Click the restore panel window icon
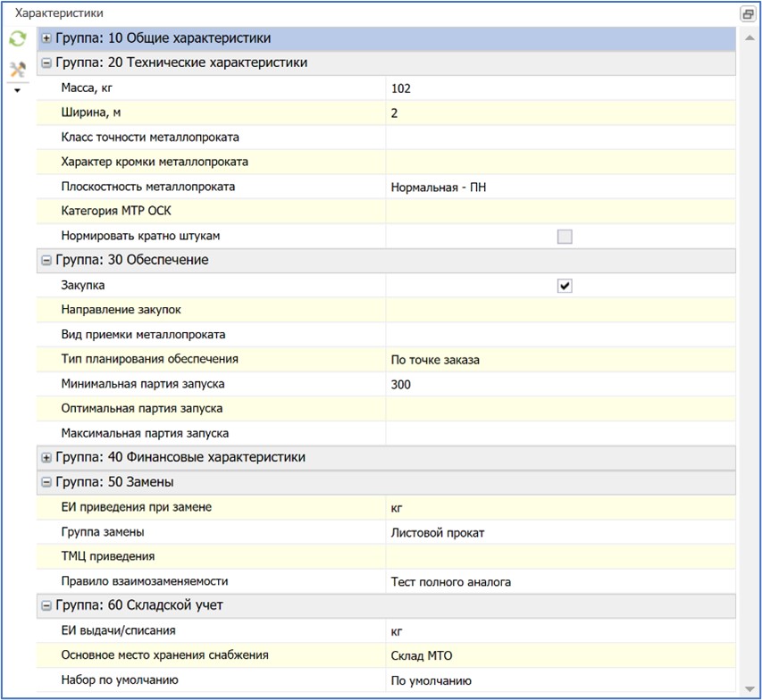 (x=747, y=14)
